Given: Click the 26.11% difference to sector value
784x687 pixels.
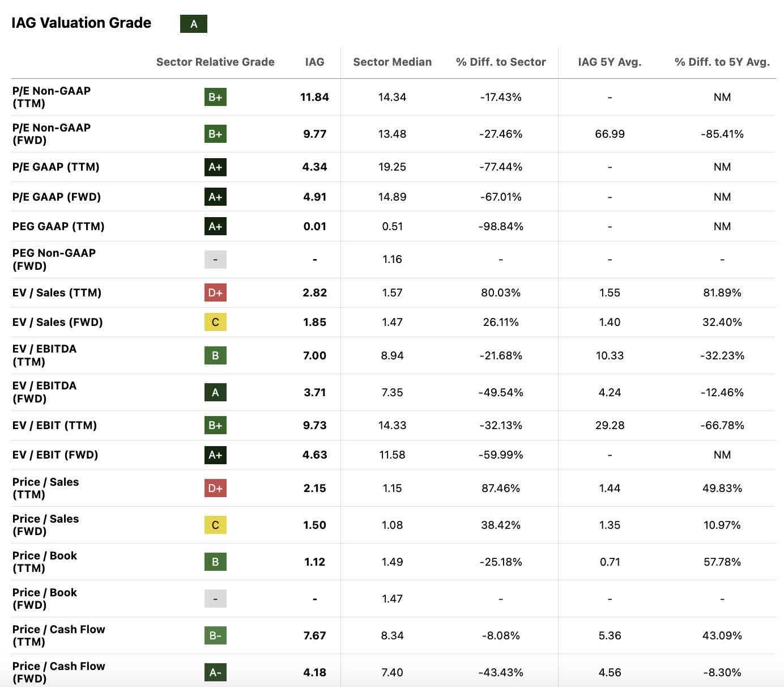Looking at the screenshot, I should click(501, 322).
